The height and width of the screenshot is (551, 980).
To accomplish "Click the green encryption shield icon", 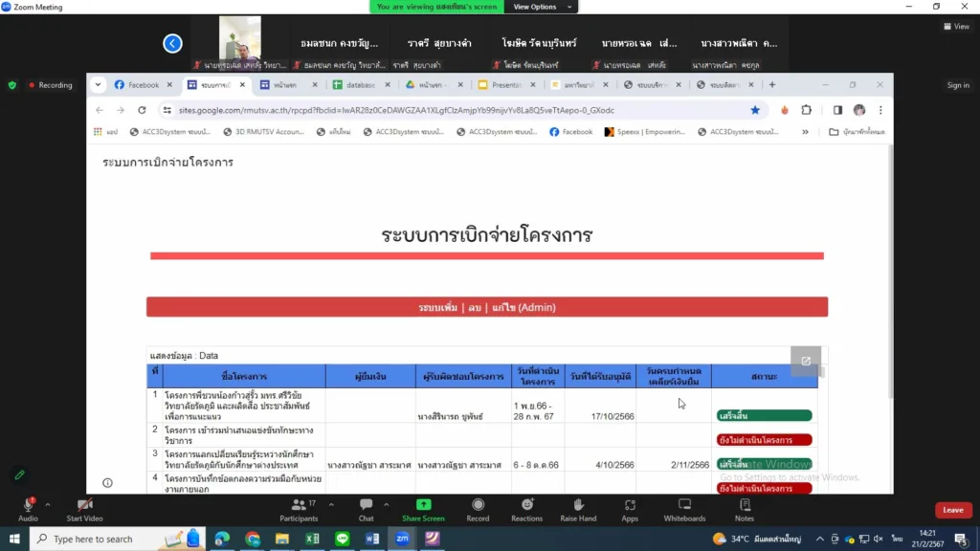I will pos(11,85).
